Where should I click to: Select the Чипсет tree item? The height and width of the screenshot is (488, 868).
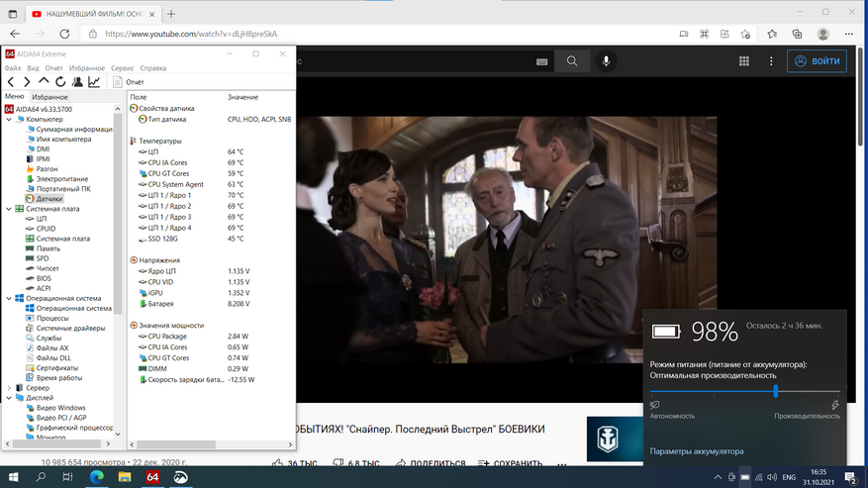pos(43,268)
